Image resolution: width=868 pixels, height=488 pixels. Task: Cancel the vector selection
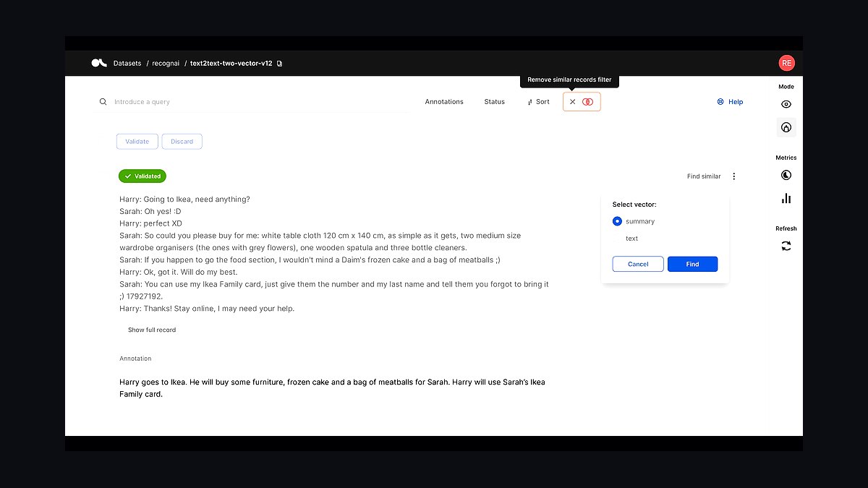(638, 264)
